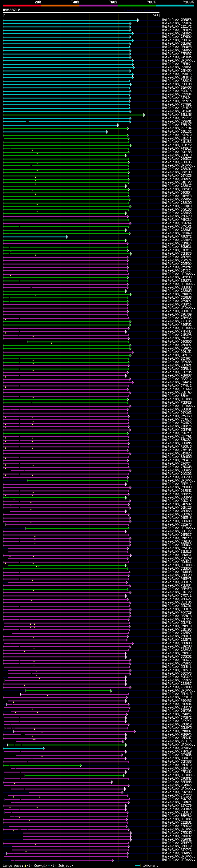This screenshot has width=197, height=868.
Task: Click the green alignment bar for UniRef100_B8LLM6
Action: (74, 115)
